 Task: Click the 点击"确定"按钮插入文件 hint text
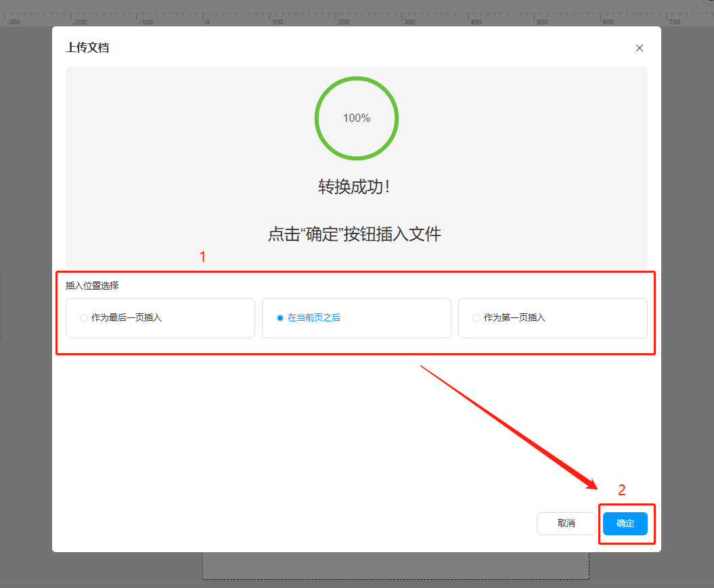coord(354,235)
